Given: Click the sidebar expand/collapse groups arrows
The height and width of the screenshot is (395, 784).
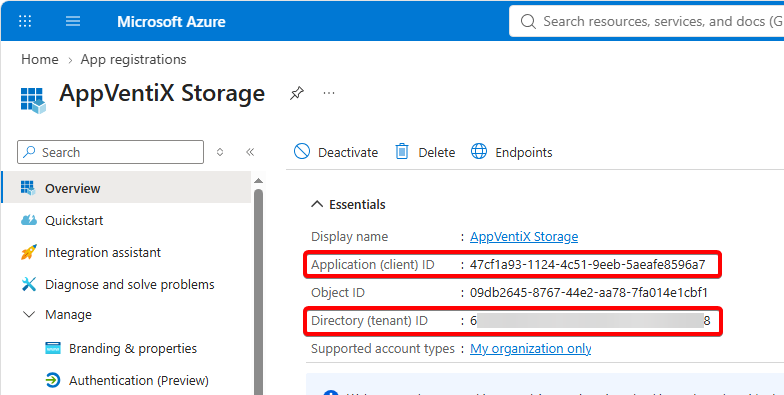Looking at the screenshot, I should point(220,152).
